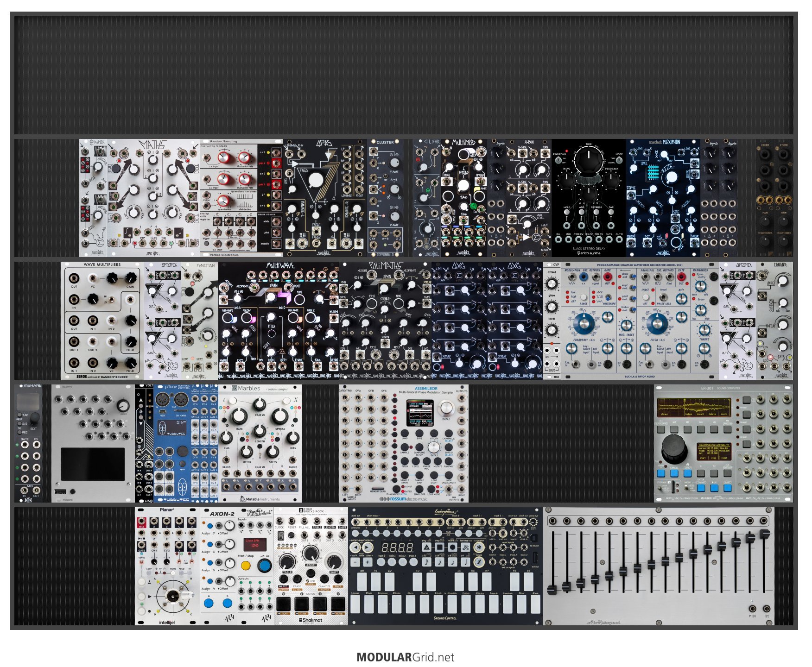This screenshot has width=812, height=667.
Task: Select the CONTOUR module
Action: pos(774,321)
